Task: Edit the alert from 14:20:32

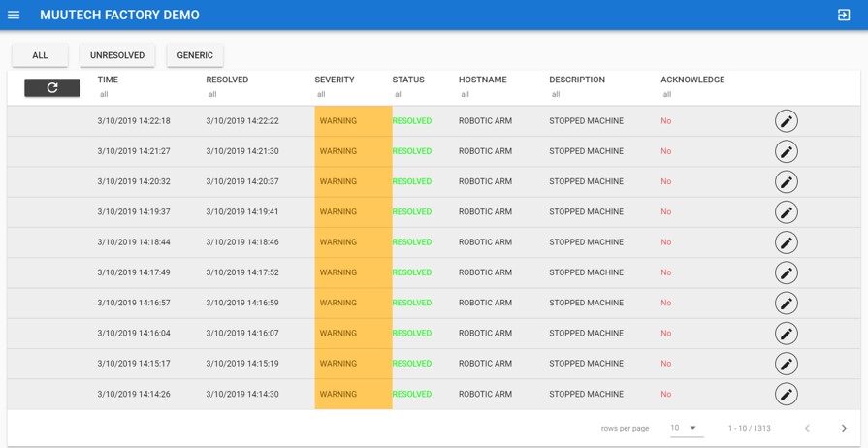Action: click(x=787, y=181)
